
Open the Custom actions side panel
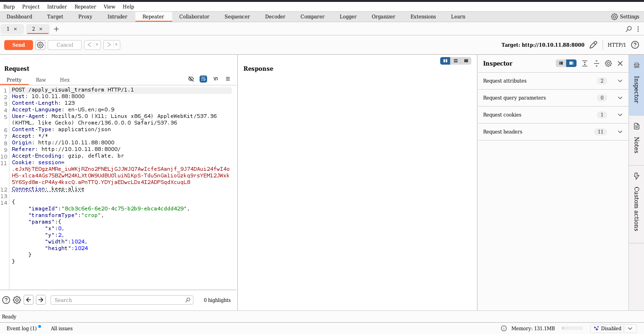[636, 202]
